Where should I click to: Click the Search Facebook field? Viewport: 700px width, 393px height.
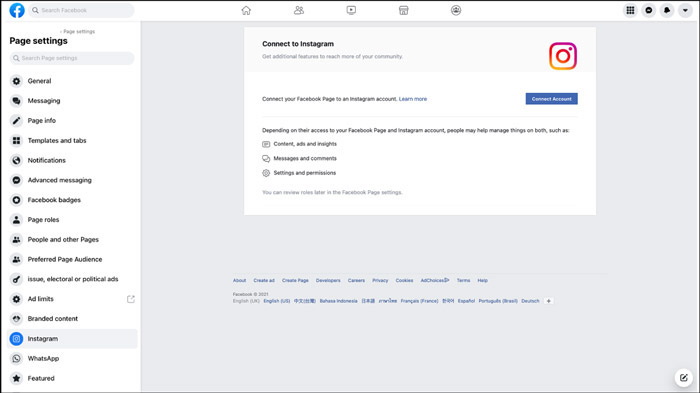point(81,10)
